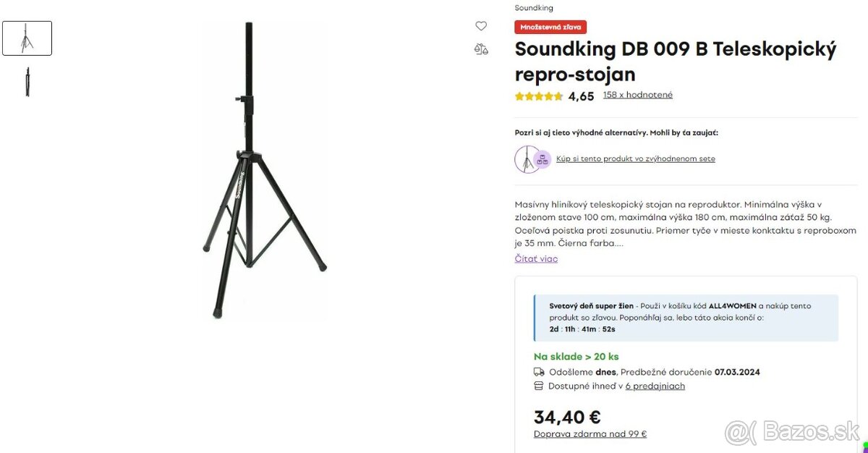868x453 pixels.
Task: Click the first rating star
Action: [x=518, y=96]
